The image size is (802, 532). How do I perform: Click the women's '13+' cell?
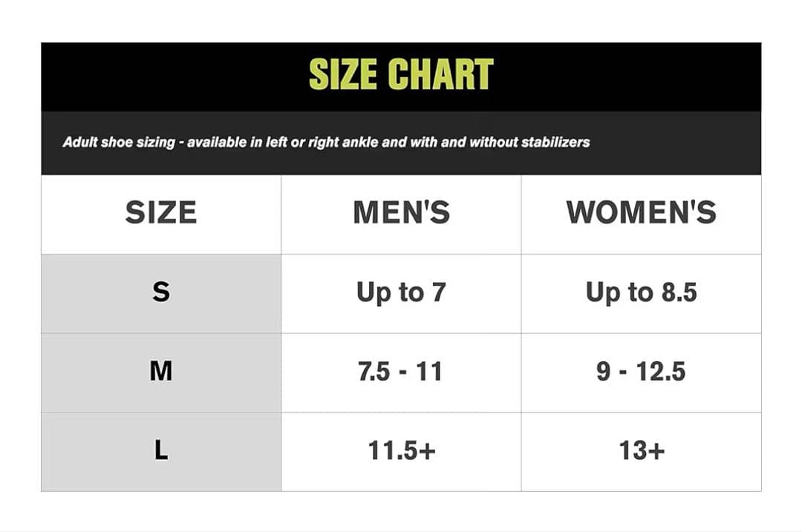coord(641,450)
